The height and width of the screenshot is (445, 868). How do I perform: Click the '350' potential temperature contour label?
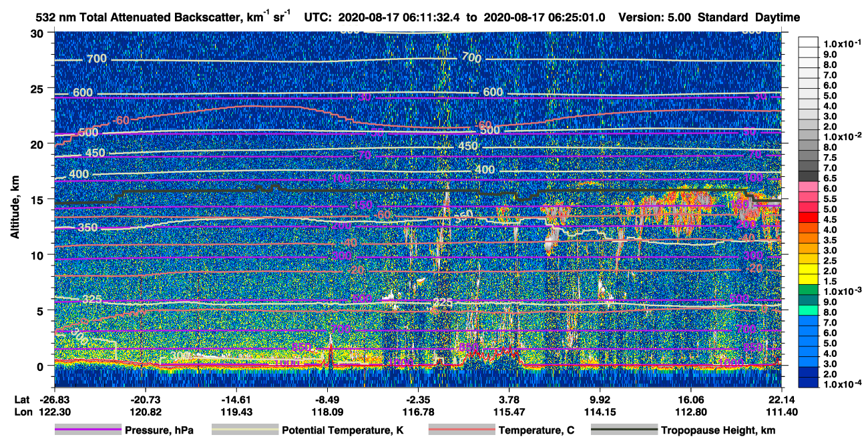[x=87, y=228]
